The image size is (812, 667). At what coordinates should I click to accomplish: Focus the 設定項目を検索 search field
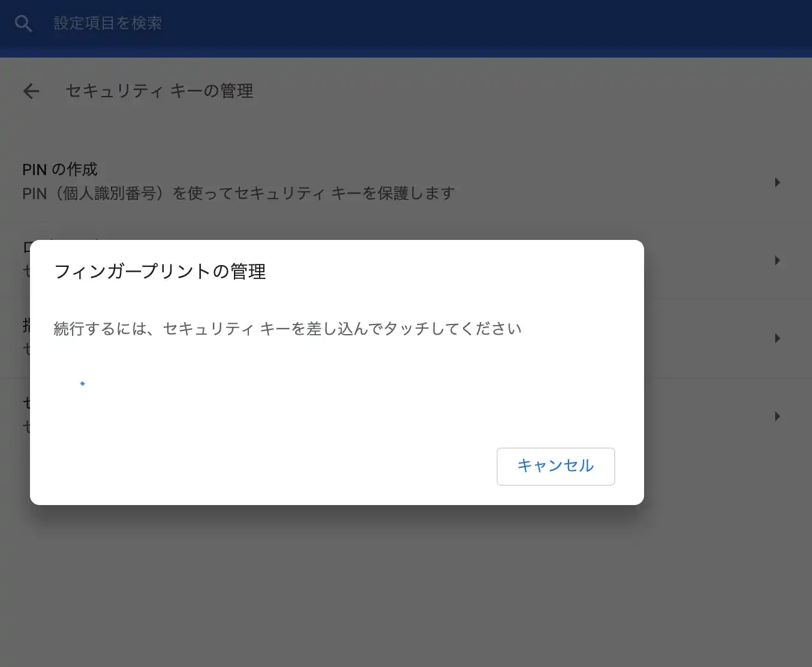108,23
